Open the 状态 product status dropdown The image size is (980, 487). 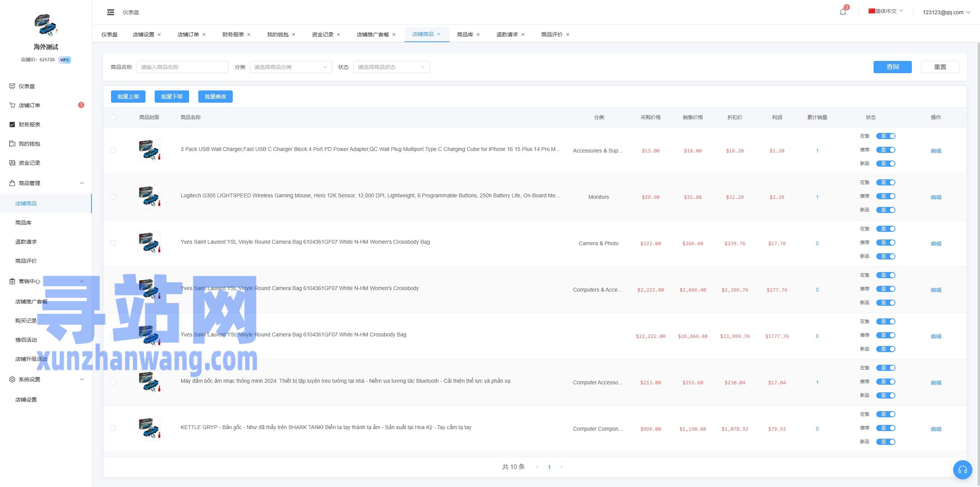(x=392, y=67)
